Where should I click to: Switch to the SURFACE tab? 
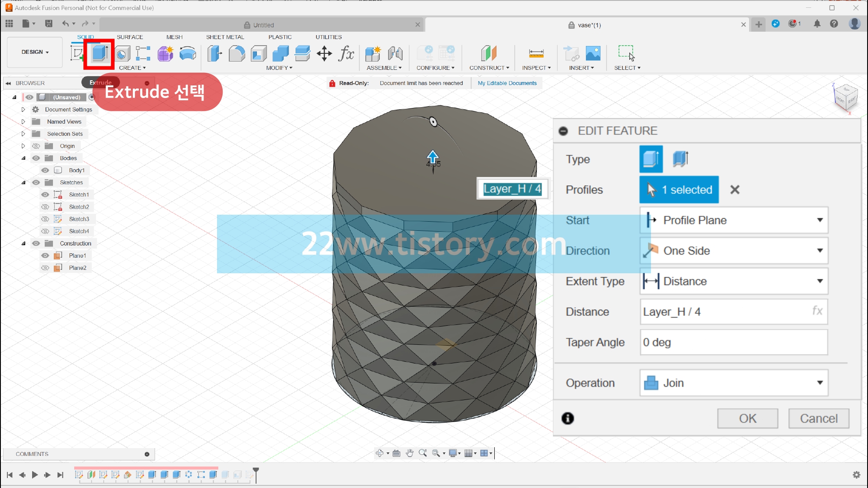[x=129, y=37]
